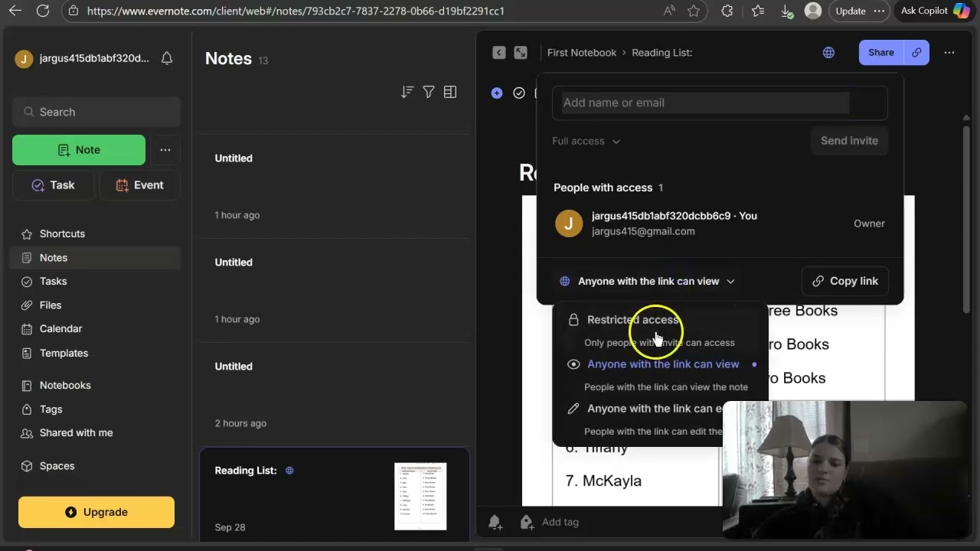The height and width of the screenshot is (551, 980).
Task: Open Tags in the sidebar
Action: tap(96, 409)
